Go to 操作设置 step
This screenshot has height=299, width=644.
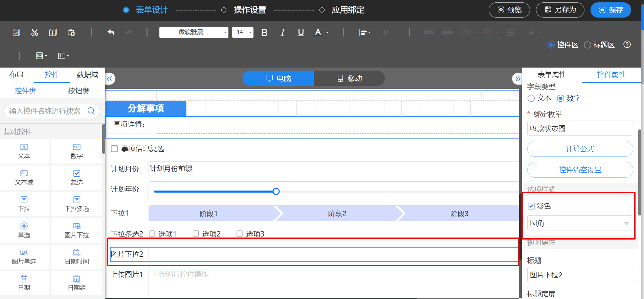(x=250, y=10)
